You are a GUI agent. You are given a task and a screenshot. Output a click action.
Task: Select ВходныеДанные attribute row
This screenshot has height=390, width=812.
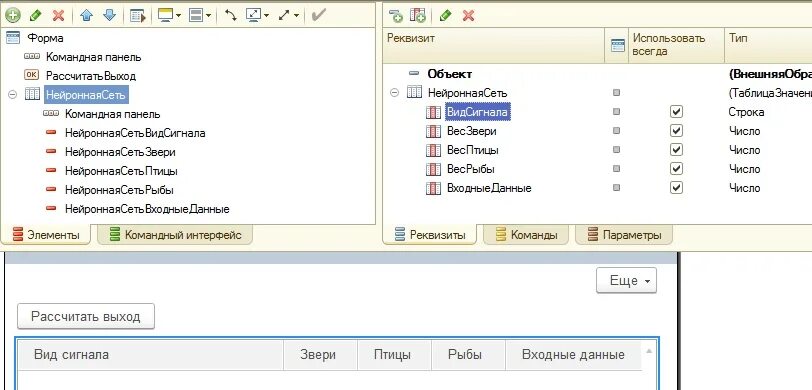pos(489,188)
